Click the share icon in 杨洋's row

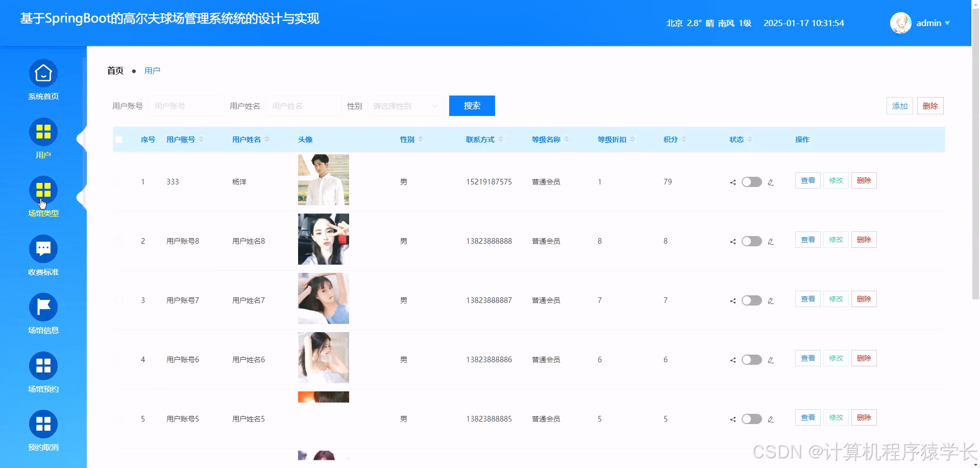coord(732,182)
